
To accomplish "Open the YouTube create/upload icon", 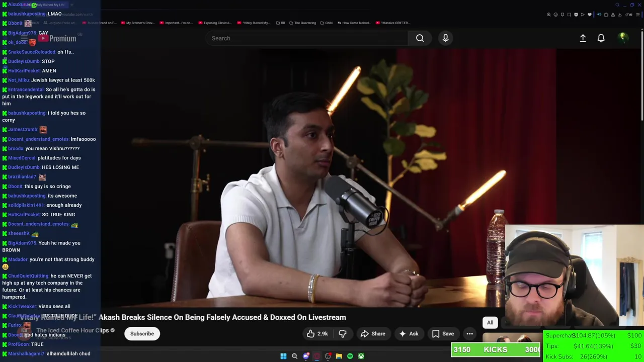I will [x=583, y=38].
